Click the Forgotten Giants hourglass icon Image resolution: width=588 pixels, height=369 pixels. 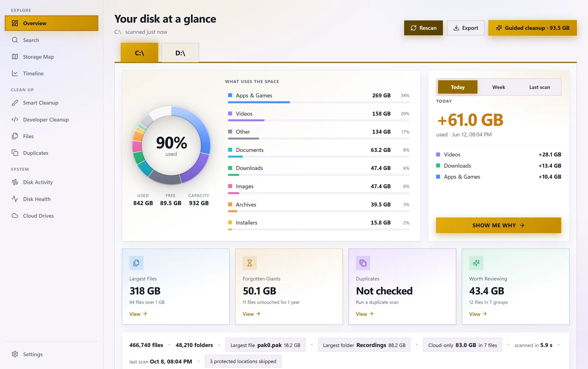(x=250, y=263)
